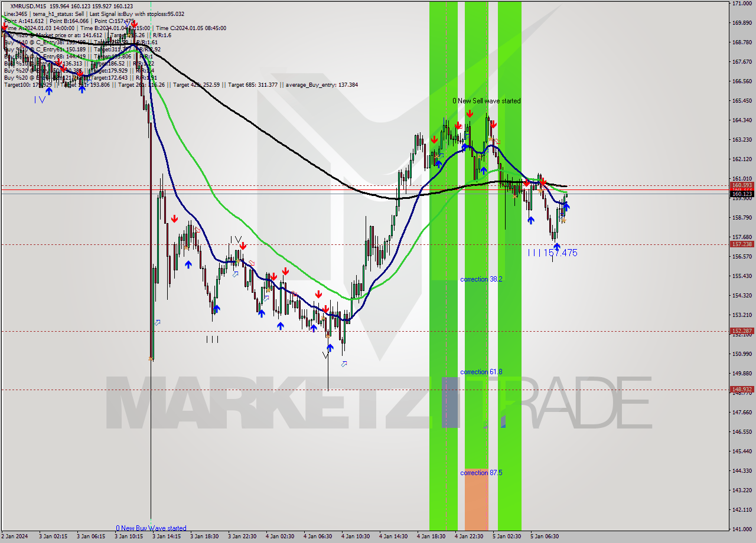Image resolution: width=756 pixels, height=543 pixels.
Task: Click '4 Jan 18:30' on the time axis
Action: coord(431,537)
